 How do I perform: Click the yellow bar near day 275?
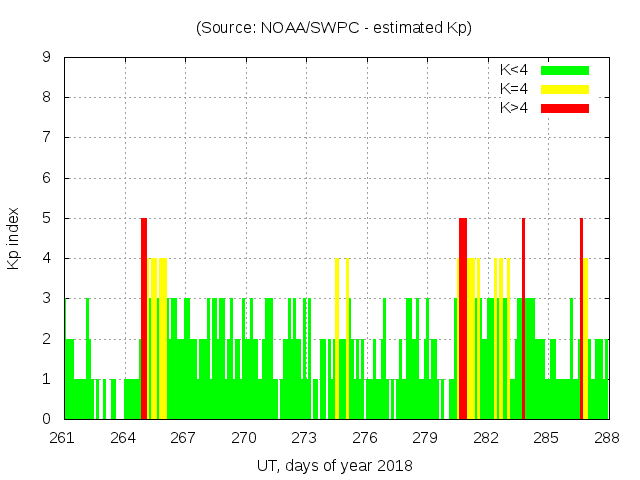(338, 338)
